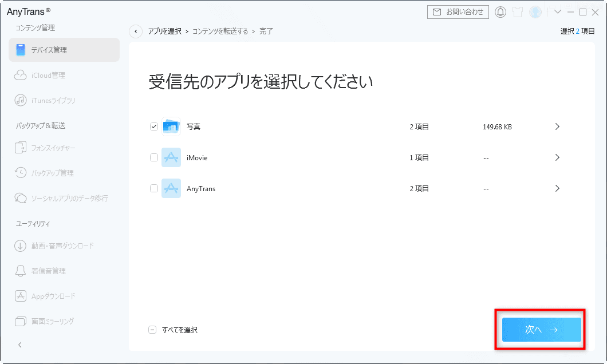Click the フォンスイッチャー icon
The image size is (607, 364).
pos(21,148)
